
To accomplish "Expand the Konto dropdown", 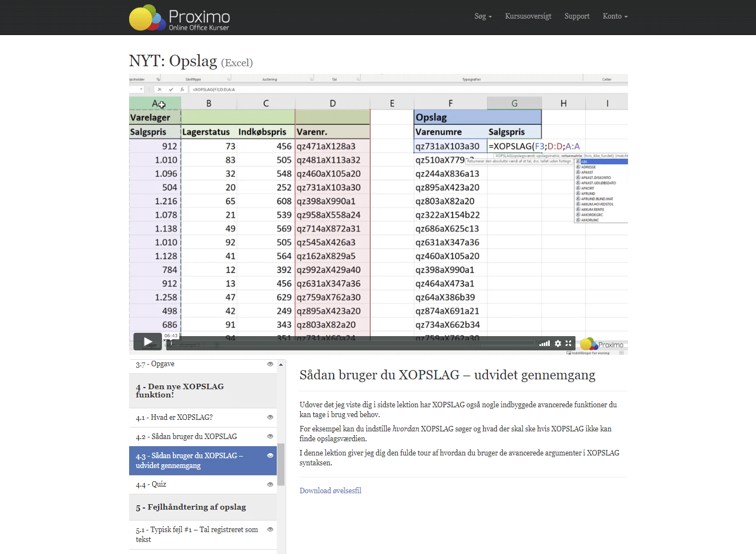I will click(615, 16).
